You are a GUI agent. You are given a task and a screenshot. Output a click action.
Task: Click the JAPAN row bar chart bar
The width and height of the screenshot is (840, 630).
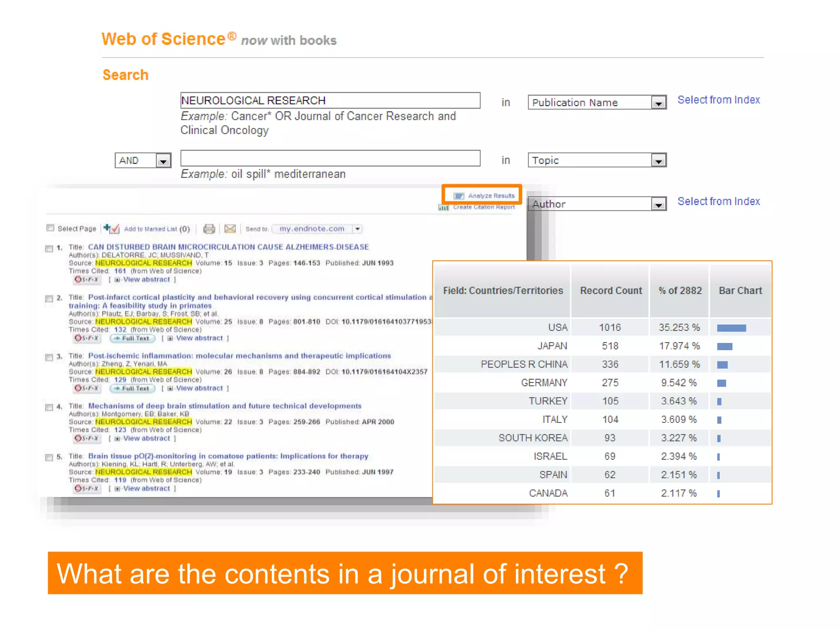click(x=724, y=347)
